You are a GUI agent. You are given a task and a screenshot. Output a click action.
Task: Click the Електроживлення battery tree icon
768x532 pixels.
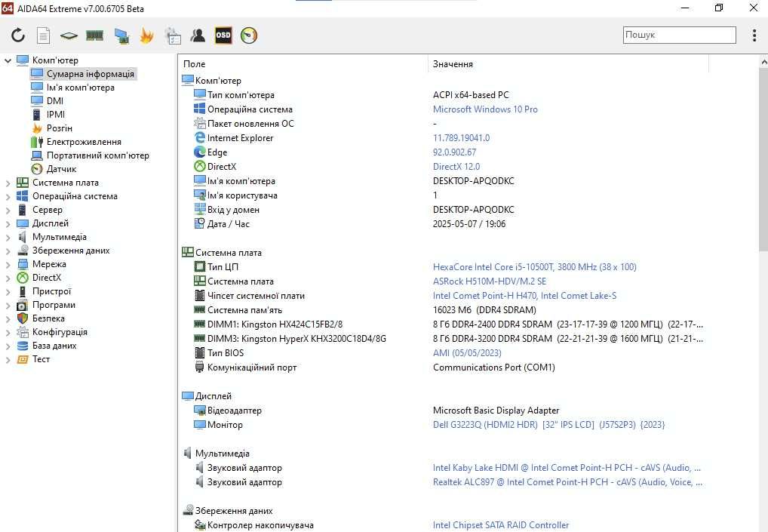(x=37, y=142)
